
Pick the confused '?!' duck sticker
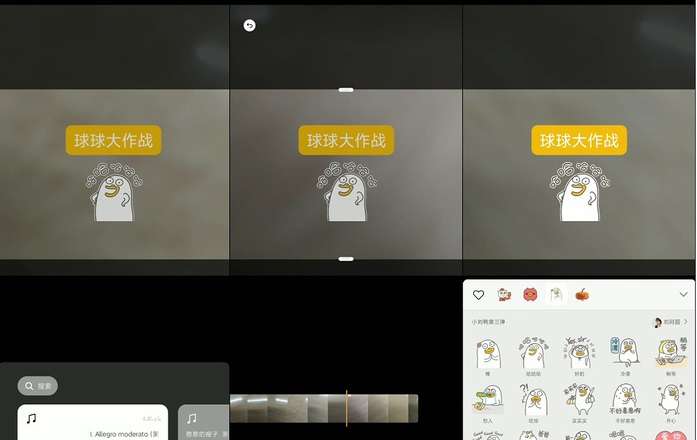533,402
